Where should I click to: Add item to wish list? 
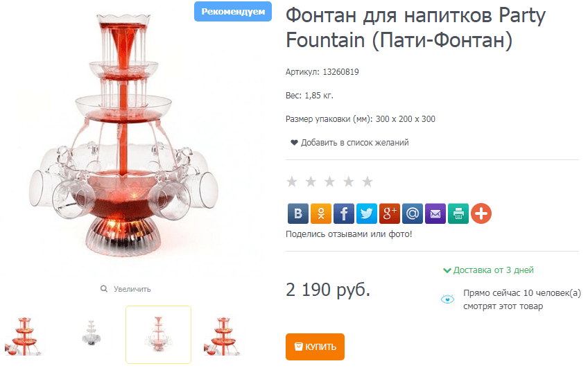coord(349,143)
